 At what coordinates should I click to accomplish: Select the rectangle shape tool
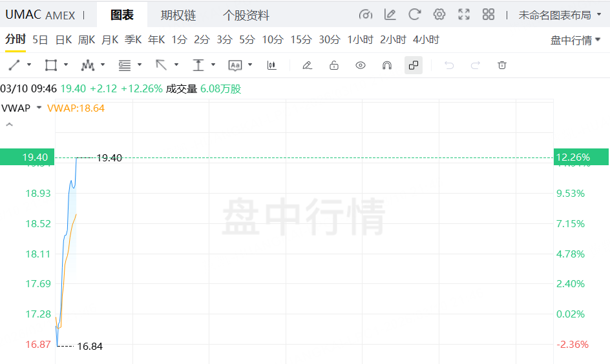coord(51,65)
